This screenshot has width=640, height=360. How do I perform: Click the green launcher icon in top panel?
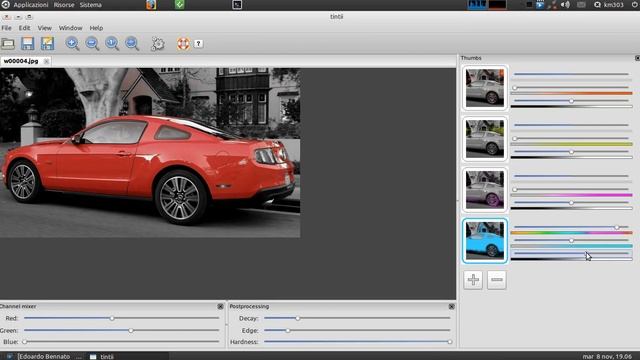tap(180, 4)
